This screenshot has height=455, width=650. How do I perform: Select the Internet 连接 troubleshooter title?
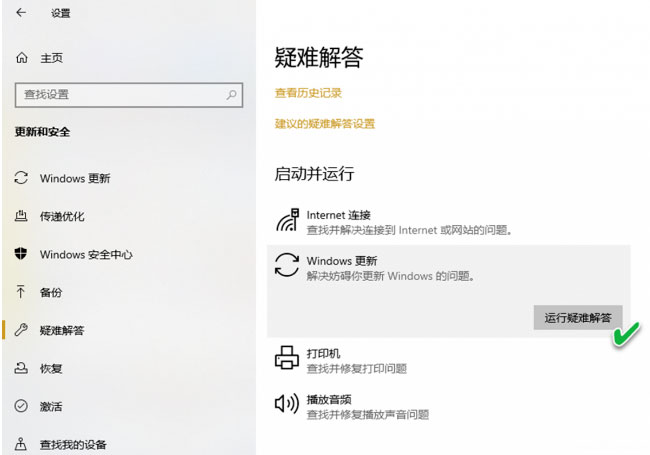click(x=338, y=215)
